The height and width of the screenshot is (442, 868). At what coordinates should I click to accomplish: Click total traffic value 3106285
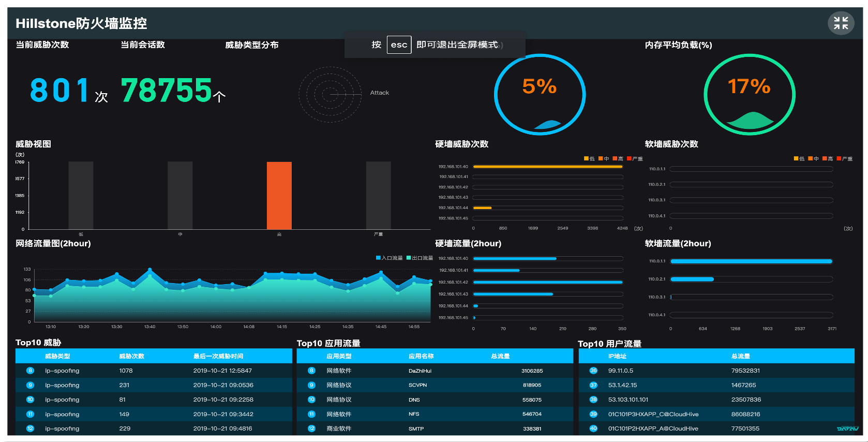532,371
